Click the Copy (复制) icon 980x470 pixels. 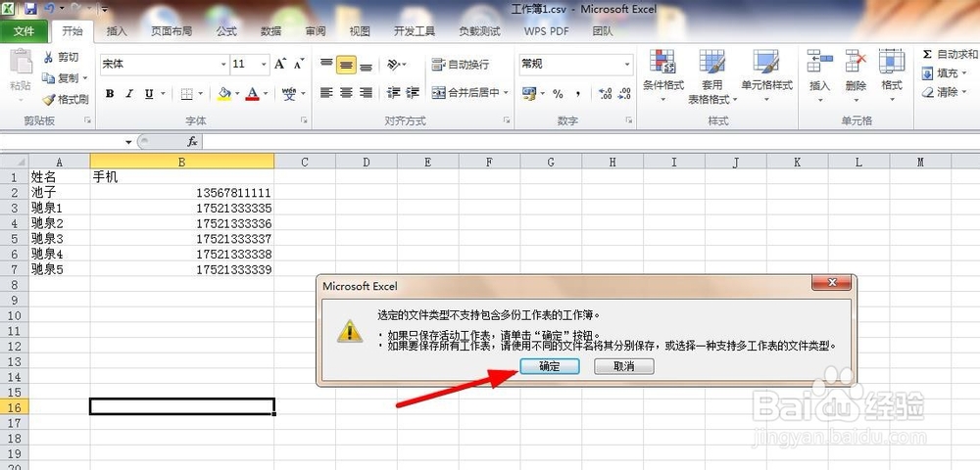[48, 78]
